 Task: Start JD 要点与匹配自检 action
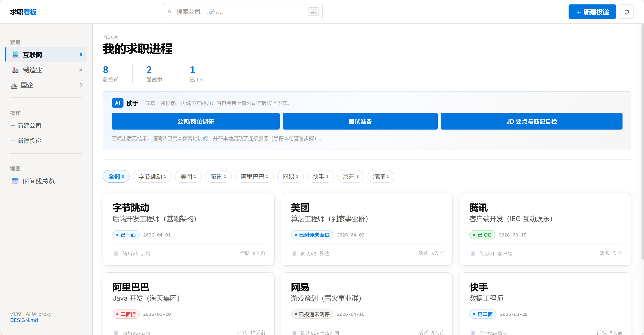[531, 121]
